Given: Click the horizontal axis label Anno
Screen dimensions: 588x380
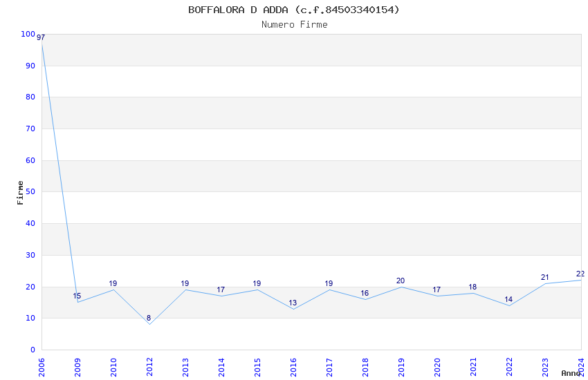Looking at the screenshot, I should coord(571,373).
